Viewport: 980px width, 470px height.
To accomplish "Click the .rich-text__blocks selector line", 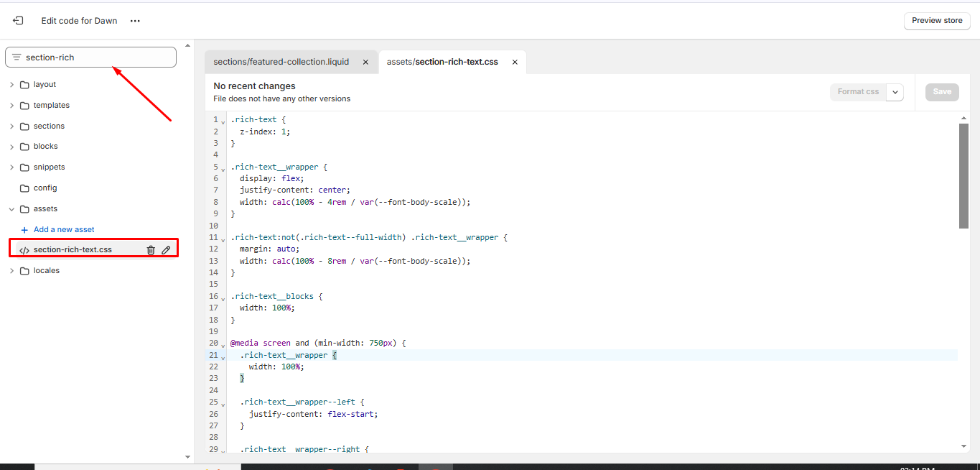I will pos(277,296).
